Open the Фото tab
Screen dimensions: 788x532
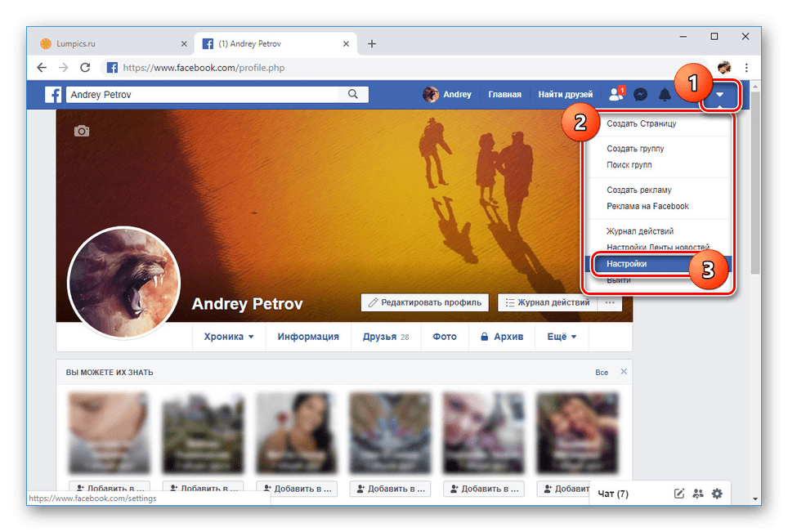tap(445, 337)
